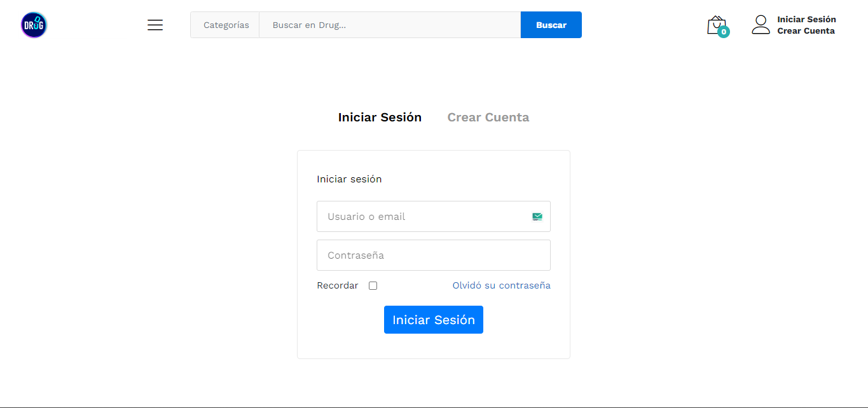868x408 pixels.
Task: Click the Recordar label text
Action: click(x=338, y=286)
